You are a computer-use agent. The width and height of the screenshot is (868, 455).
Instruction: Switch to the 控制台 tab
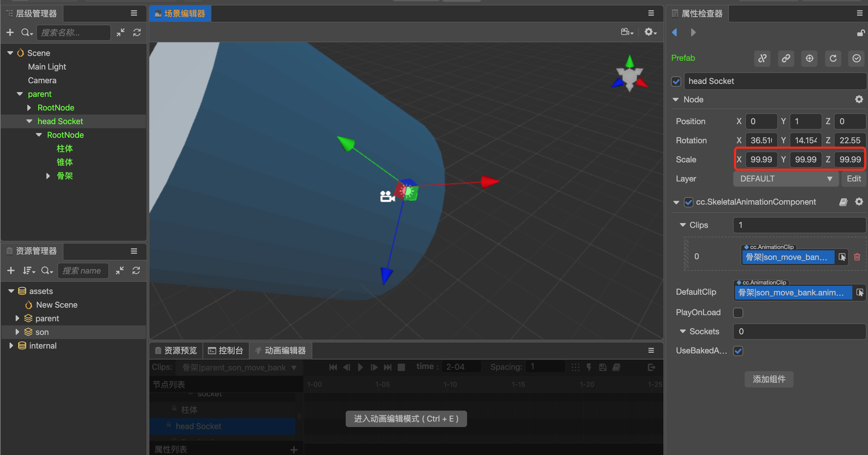pos(226,351)
